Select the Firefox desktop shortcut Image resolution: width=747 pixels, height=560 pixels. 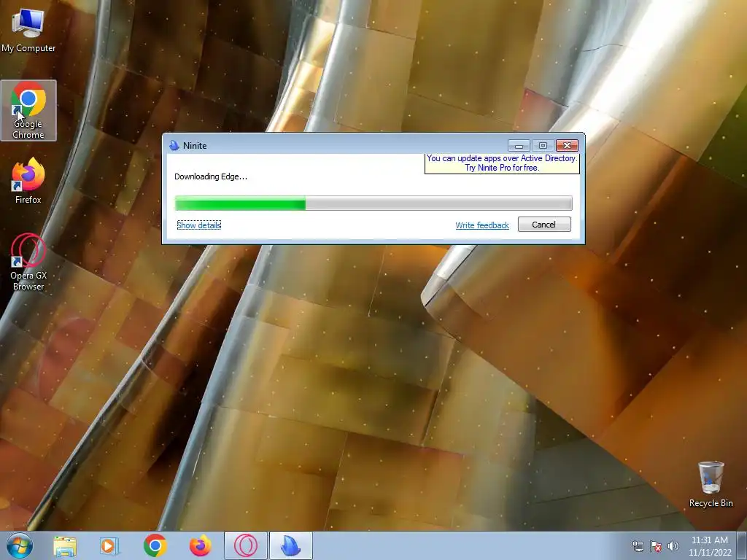(x=28, y=181)
